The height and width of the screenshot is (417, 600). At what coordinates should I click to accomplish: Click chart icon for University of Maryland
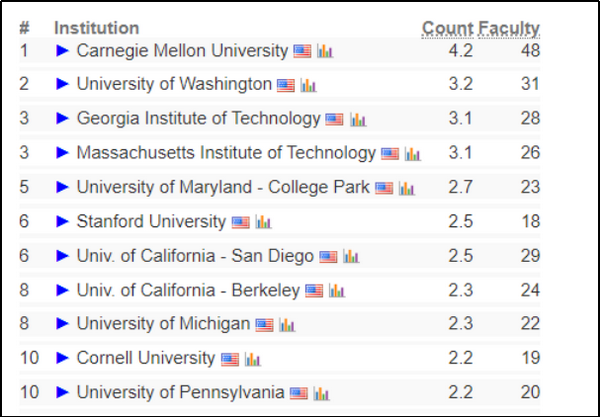[406, 188]
